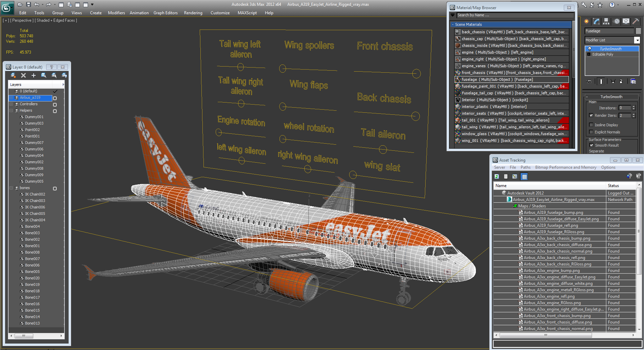The width and height of the screenshot is (644, 350).
Task: Click the Favorites star icon in title bar
Action: pos(600,4)
